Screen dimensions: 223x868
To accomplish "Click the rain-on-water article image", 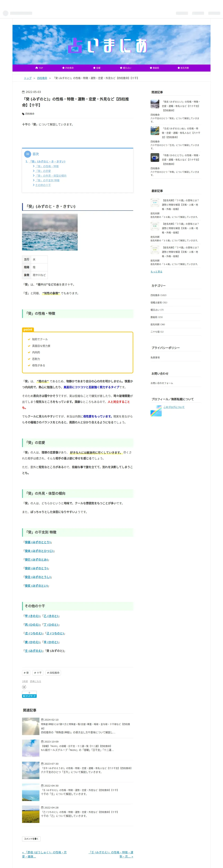I will tap(50, 232).
